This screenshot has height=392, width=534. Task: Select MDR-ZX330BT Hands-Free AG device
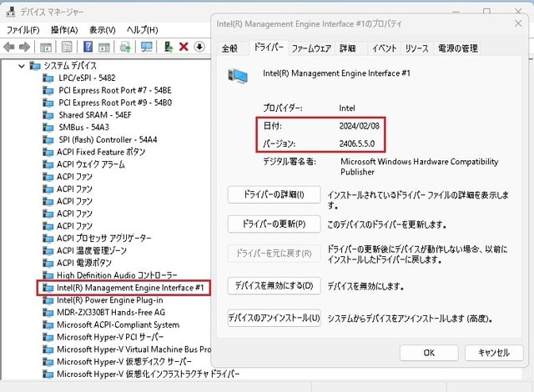pos(111,313)
